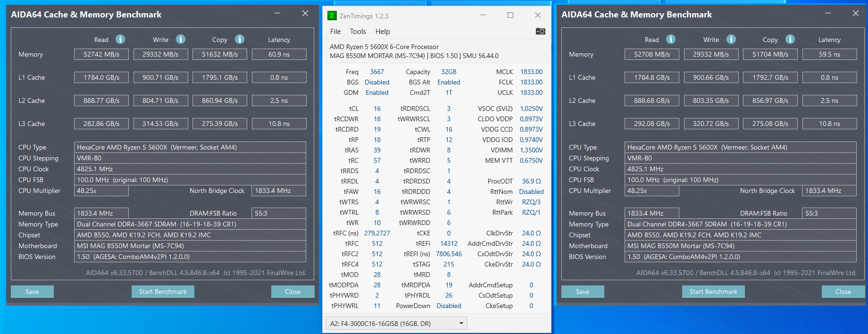Close the left AIDA64 window via title bar X
This screenshot has height=334, width=868.
305,13
